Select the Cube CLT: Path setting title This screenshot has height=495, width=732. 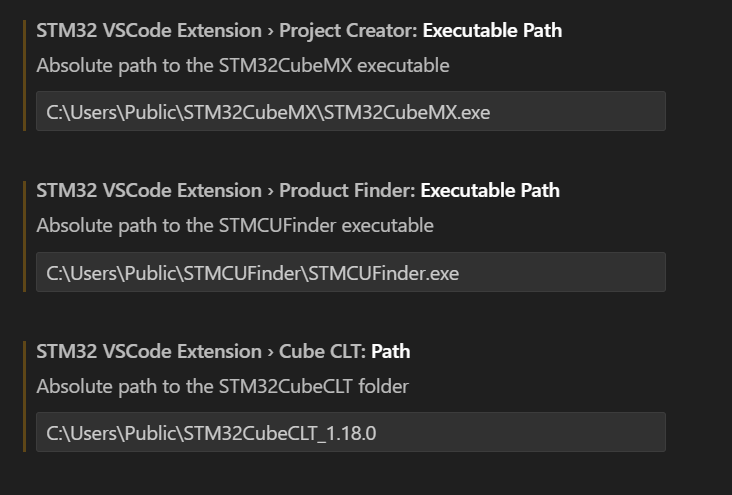(x=223, y=351)
